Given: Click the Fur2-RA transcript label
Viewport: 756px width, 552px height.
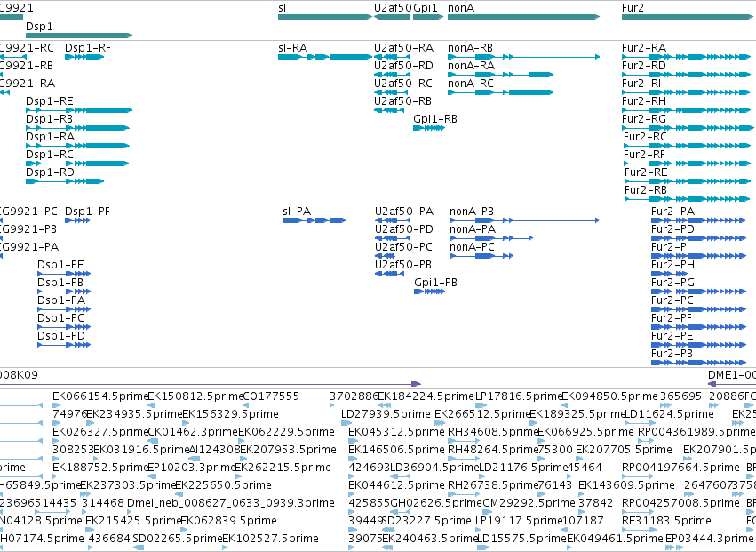Looking at the screenshot, I should pyautogui.click(x=644, y=47).
